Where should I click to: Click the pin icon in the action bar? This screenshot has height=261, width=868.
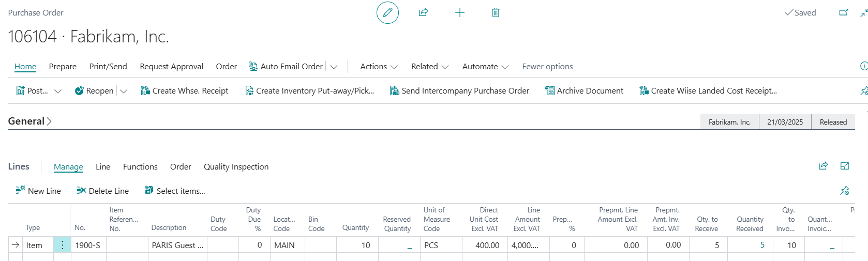point(864,91)
